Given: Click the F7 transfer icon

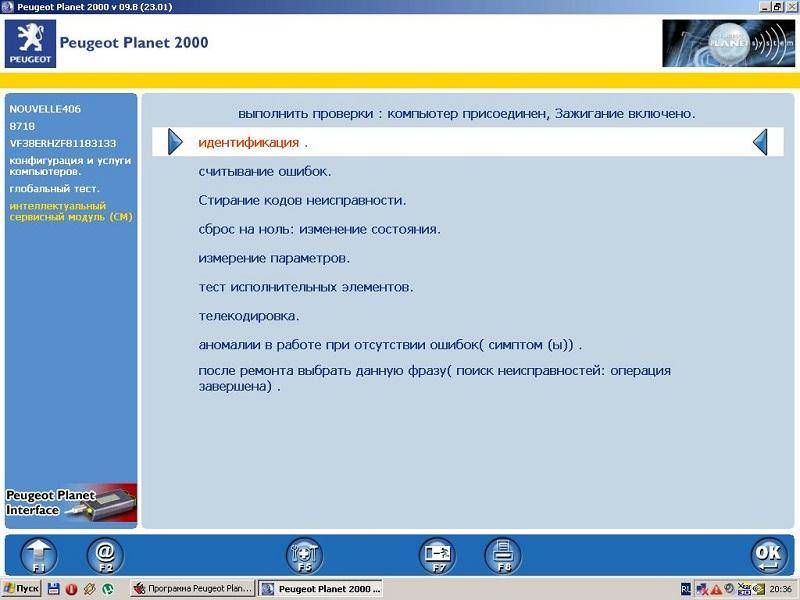Looking at the screenshot, I should 437,555.
